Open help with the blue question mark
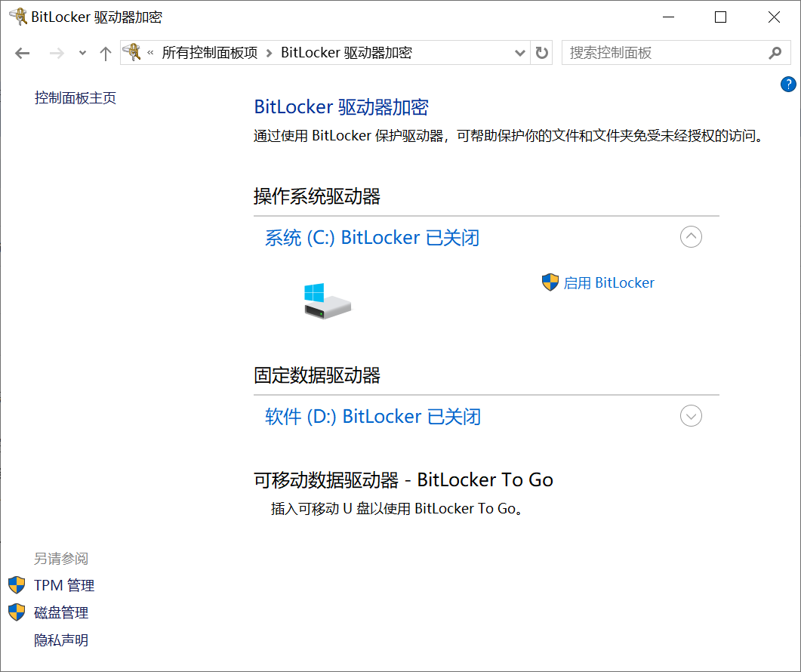801x672 pixels. pyautogui.click(x=788, y=85)
